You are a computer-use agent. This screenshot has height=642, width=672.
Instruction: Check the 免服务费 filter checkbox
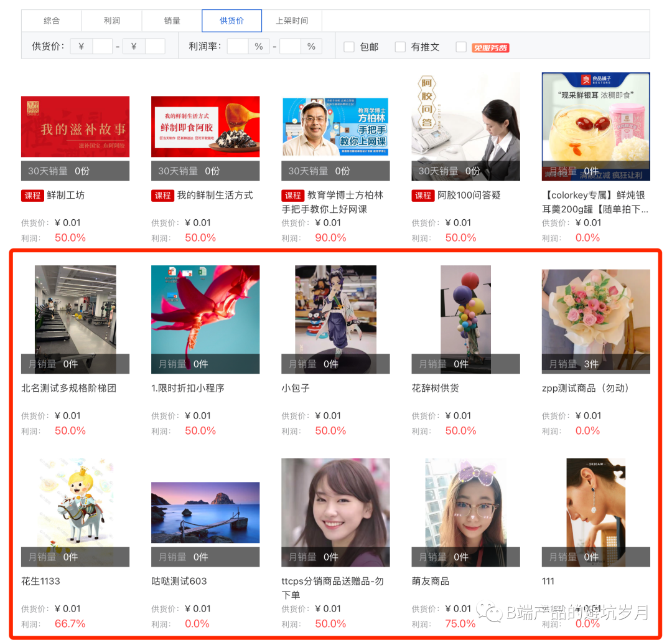click(461, 47)
